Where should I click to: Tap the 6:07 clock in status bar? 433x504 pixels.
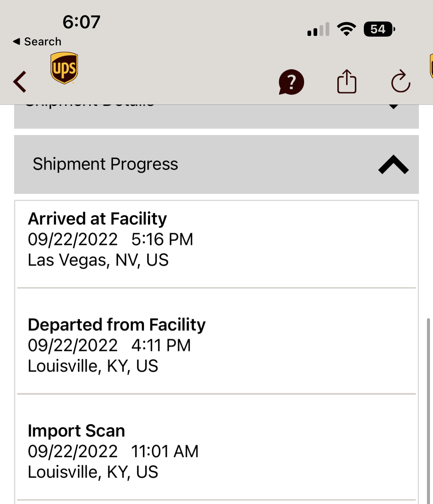coord(81,22)
